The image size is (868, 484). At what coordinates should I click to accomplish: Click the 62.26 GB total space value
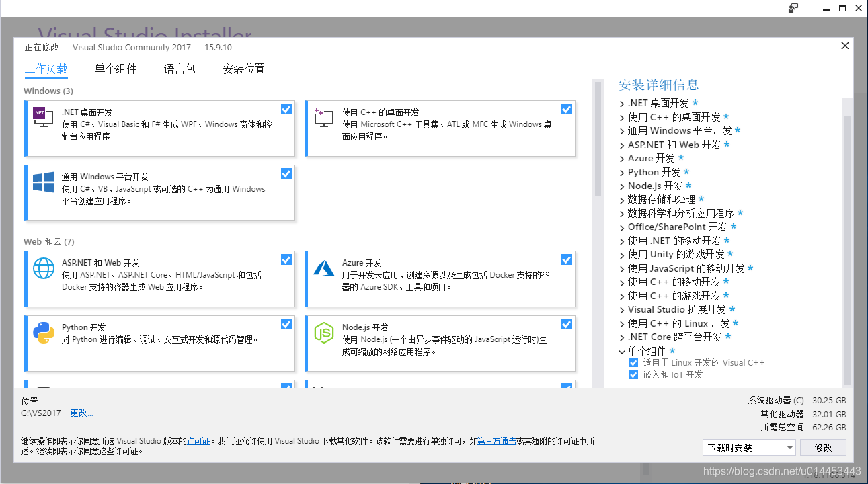(x=828, y=428)
